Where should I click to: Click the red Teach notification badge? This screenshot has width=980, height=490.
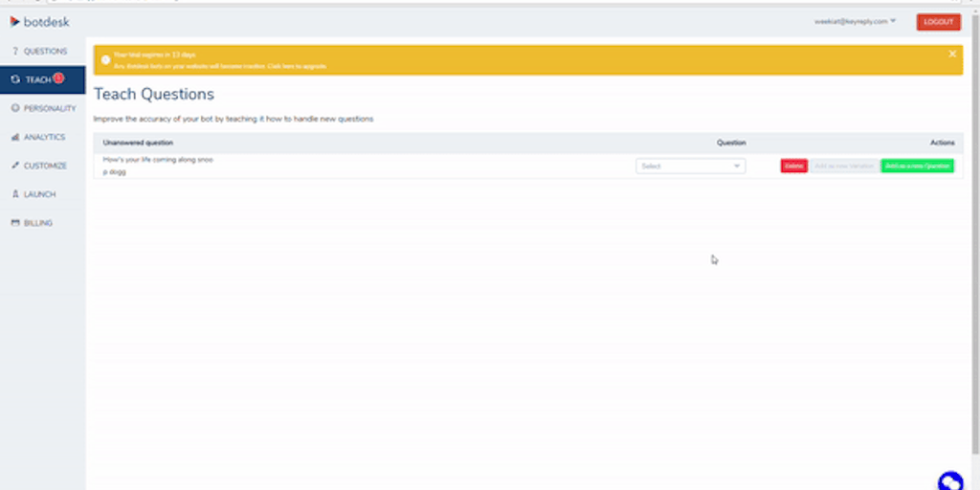58,78
